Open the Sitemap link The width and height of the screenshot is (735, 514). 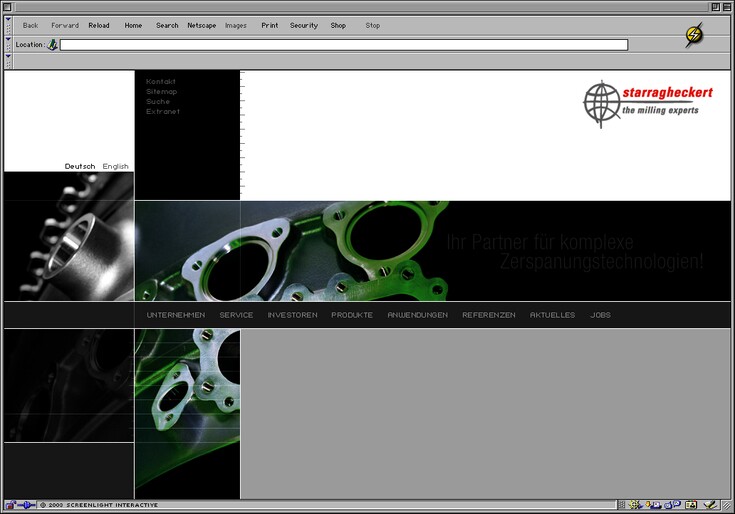[x=162, y=92]
